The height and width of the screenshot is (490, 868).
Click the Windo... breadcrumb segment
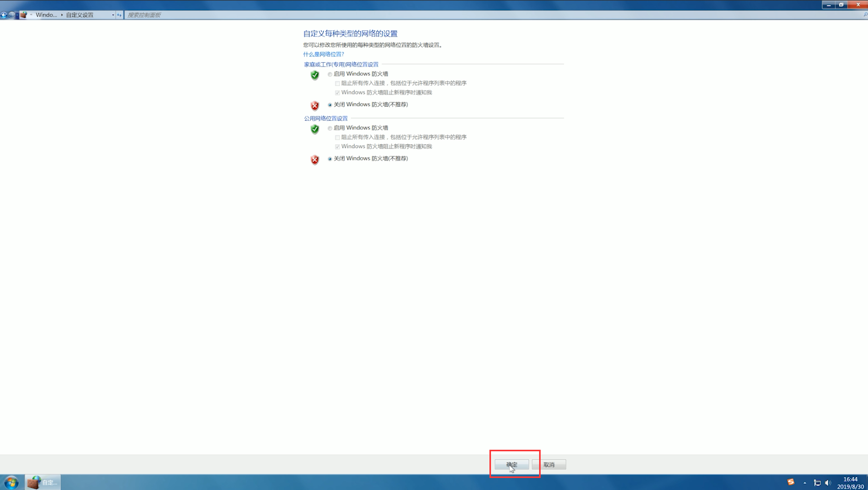pyautogui.click(x=46, y=15)
